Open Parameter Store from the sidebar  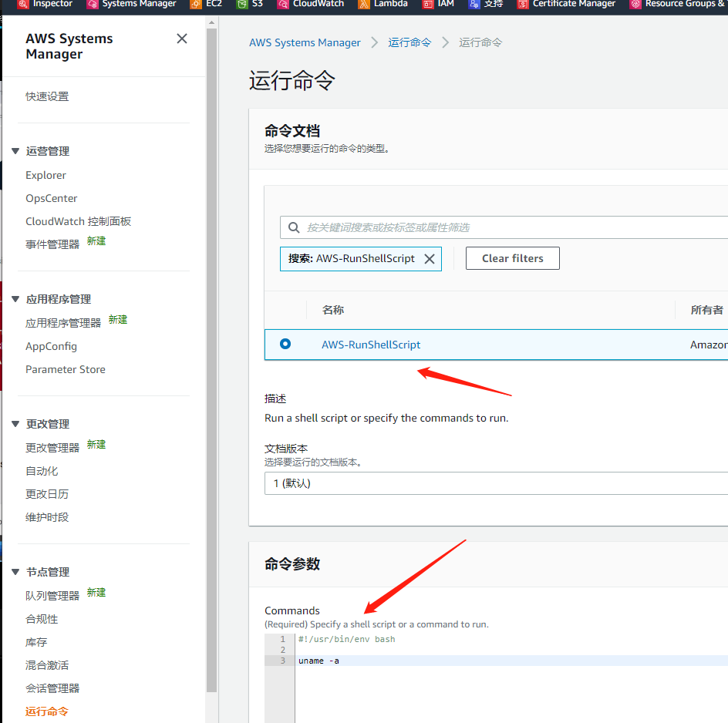pyautogui.click(x=66, y=369)
